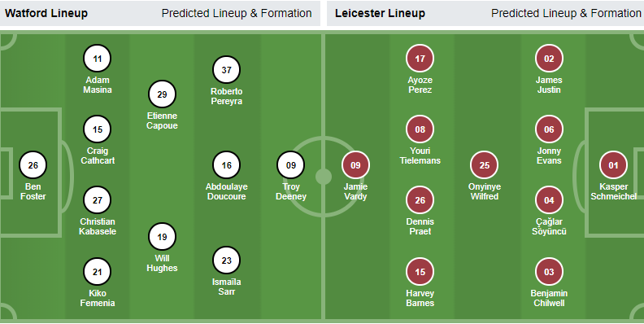Open the Abdoulaye Doucoure name label
Screen dimensions: 644x324
coord(226,191)
